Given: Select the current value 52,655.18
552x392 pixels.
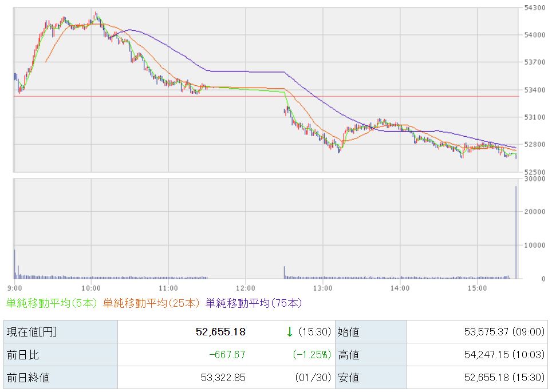Looking at the screenshot, I should tap(222, 332).
